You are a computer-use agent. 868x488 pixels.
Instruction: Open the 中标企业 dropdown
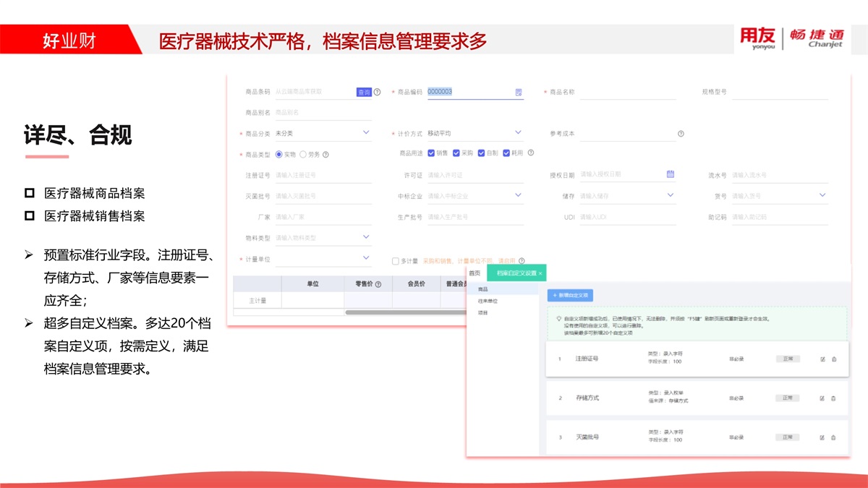tap(518, 195)
